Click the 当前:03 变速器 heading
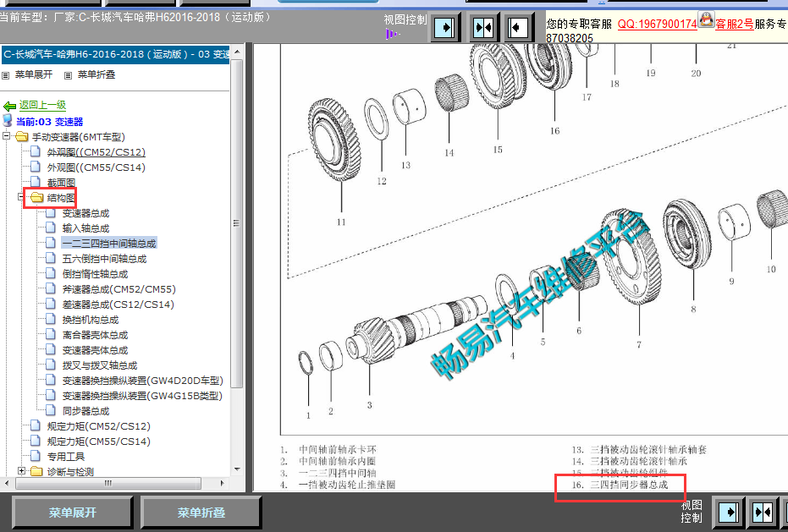788x532 pixels. [x=50, y=122]
